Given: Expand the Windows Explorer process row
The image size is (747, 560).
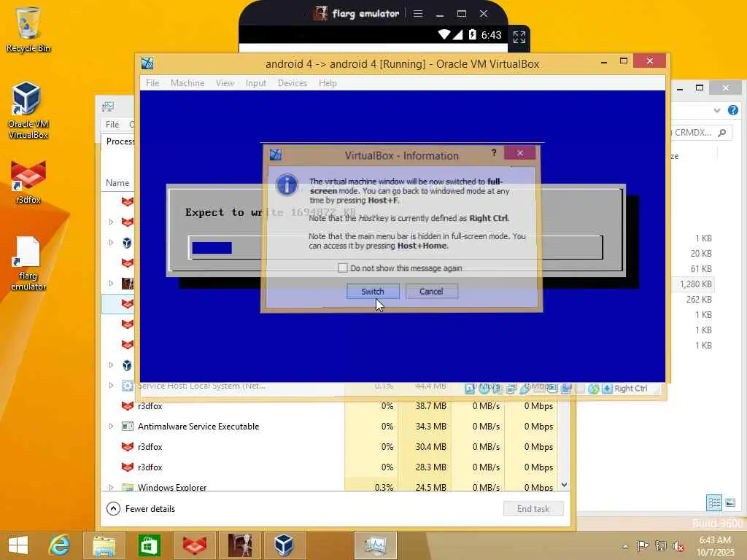Looking at the screenshot, I should 111,487.
